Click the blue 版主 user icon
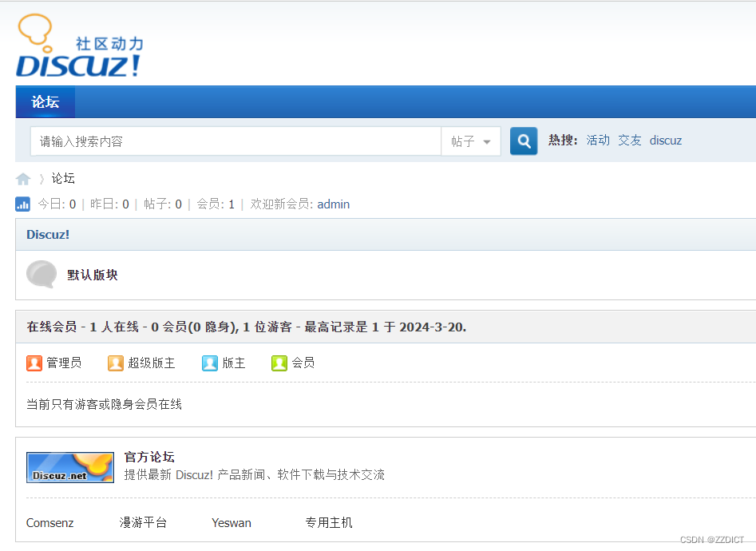This screenshot has height=551, width=756. coord(210,363)
